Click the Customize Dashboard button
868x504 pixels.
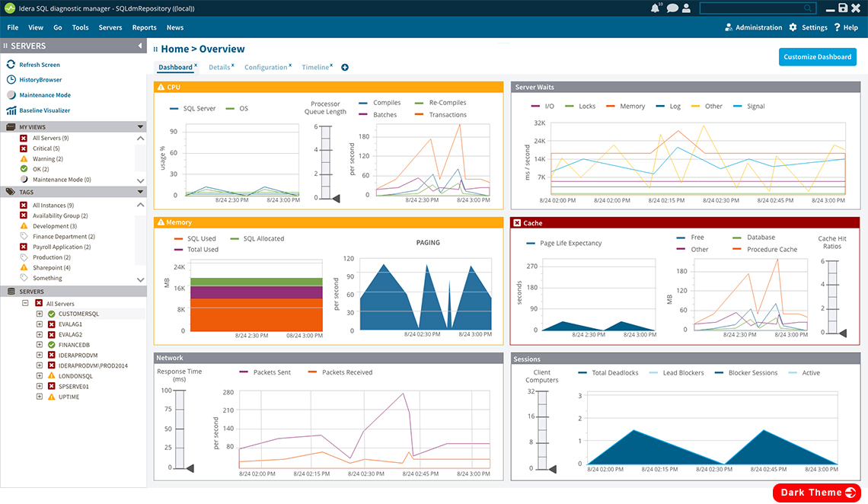click(x=817, y=57)
